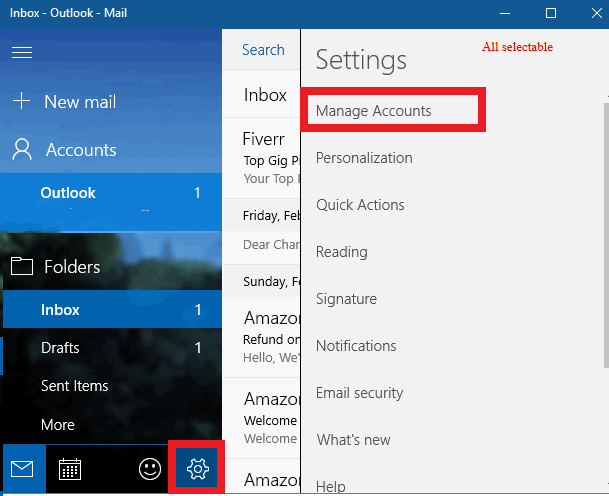Open the Amazon 'Refund on' email
The width and height of the screenshot is (609, 496).
tap(262, 337)
